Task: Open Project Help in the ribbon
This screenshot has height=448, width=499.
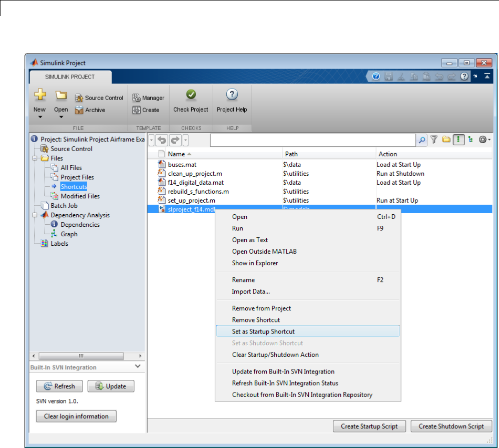Action: (x=232, y=101)
